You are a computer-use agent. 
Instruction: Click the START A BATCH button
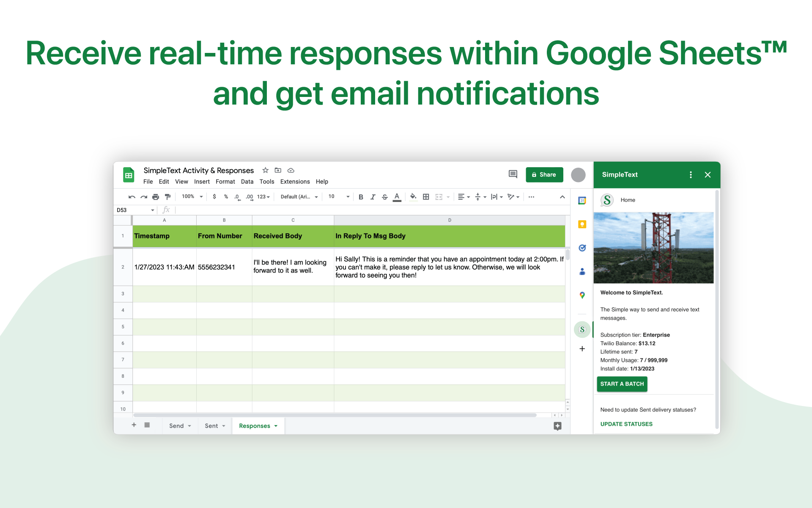point(622,384)
